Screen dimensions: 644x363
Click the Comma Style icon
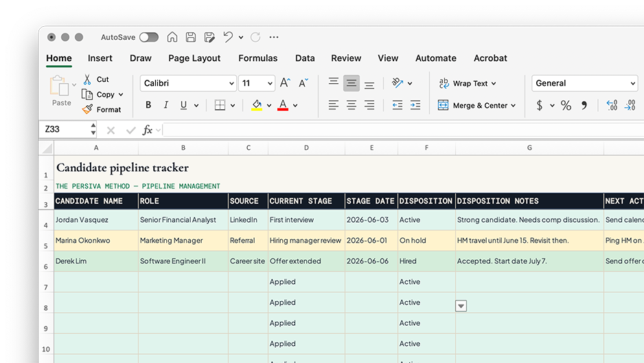(584, 105)
